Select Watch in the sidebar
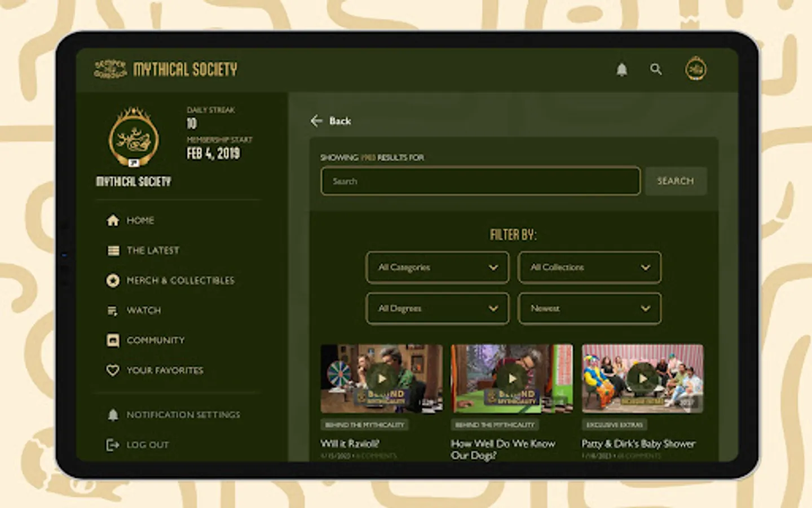812x508 pixels. click(x=144, y=310)
